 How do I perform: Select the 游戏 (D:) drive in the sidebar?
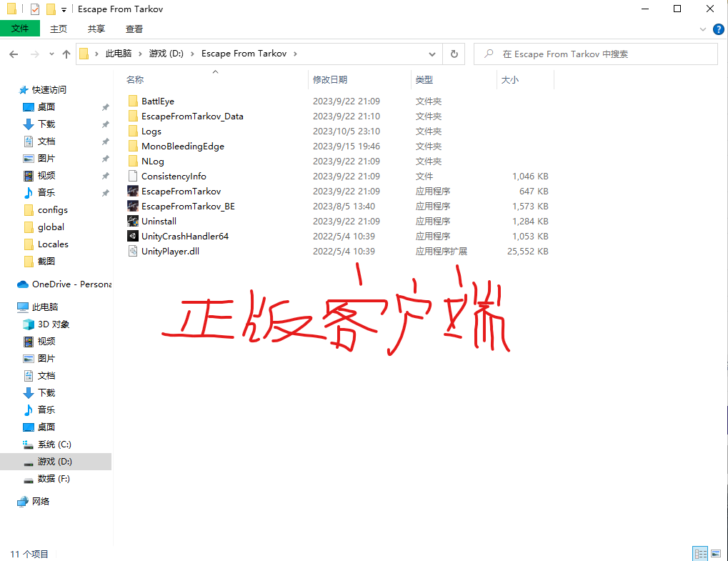(56, 462)
